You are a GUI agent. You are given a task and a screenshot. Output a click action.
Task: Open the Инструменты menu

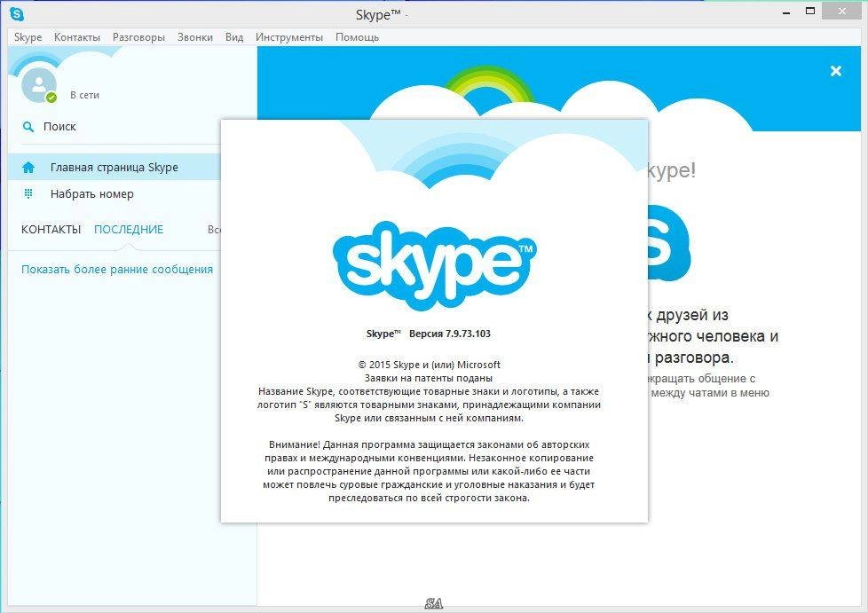pos(289,37)
